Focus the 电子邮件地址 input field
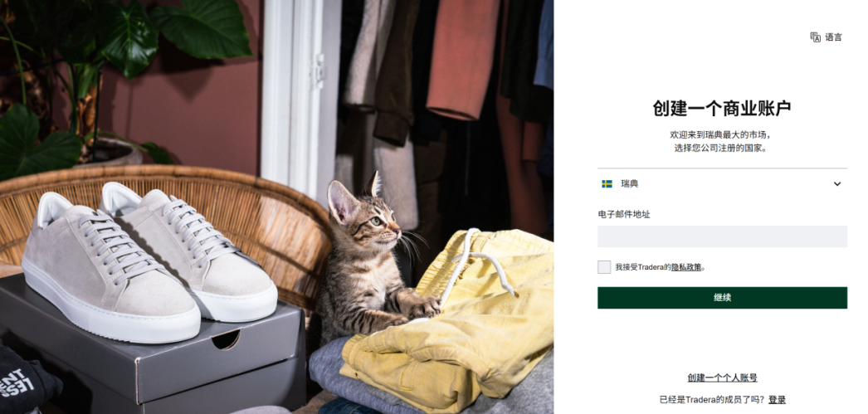This screenshot has height=414, width=868. pos(723,236)
